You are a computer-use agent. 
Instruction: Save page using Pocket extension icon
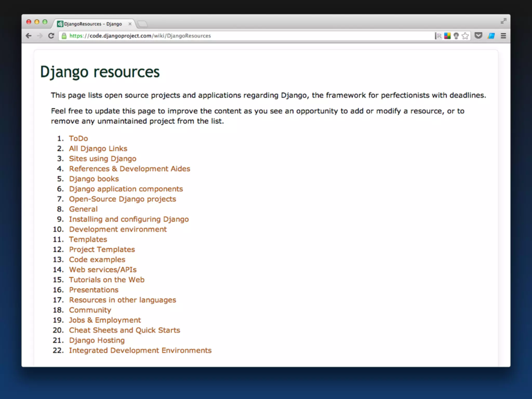point(478,36)
